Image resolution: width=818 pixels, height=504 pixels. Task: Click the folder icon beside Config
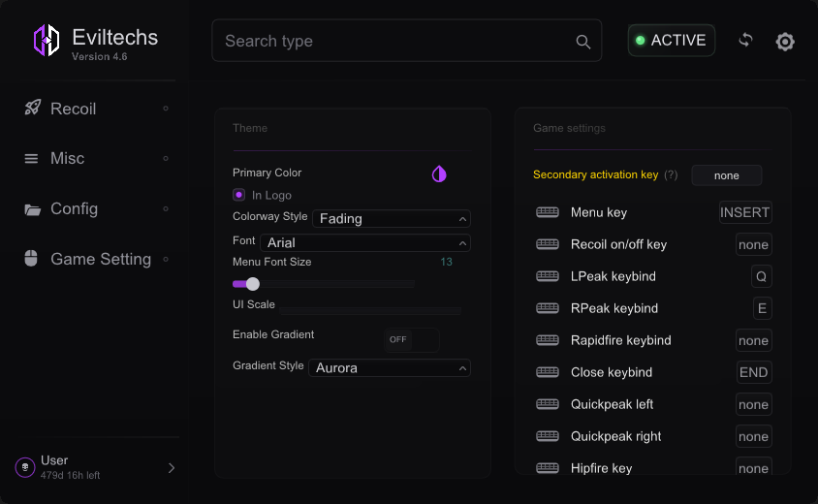32,209
